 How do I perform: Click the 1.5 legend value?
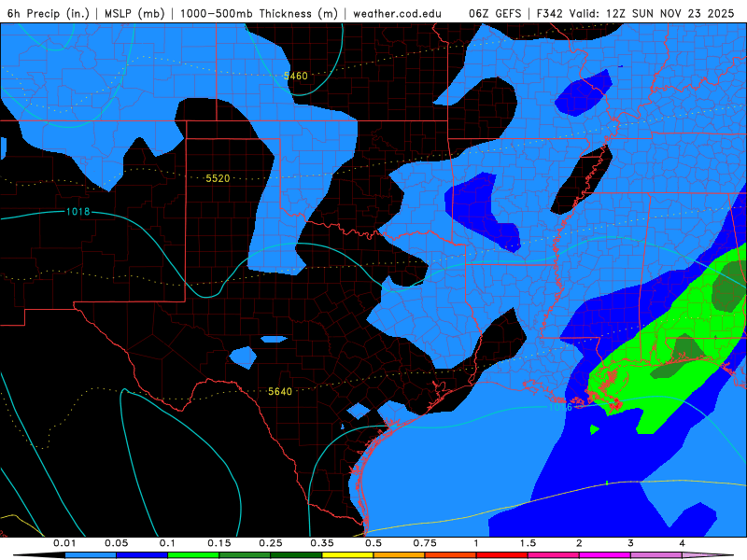click(x=528, y=543)
